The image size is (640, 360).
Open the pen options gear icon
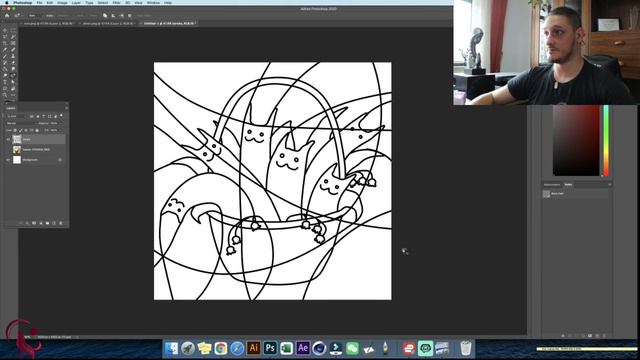coord(129,16)
